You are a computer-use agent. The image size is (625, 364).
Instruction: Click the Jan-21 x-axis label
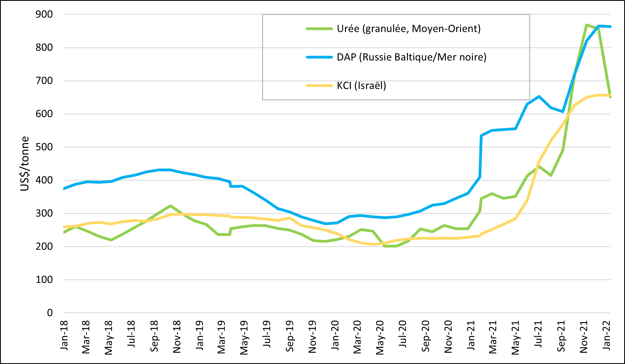point(470,335)
